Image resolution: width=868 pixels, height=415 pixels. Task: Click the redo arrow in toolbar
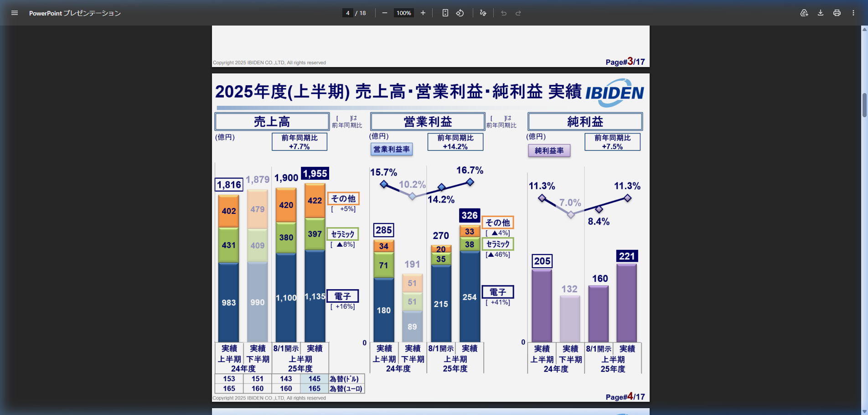(x=518, y=13)
